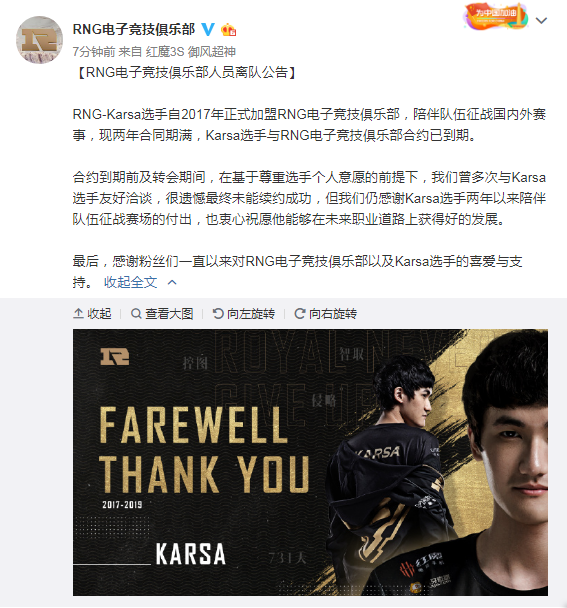Click the clockwise rotate icon
The image size is (567, 608).
(300, 313)
